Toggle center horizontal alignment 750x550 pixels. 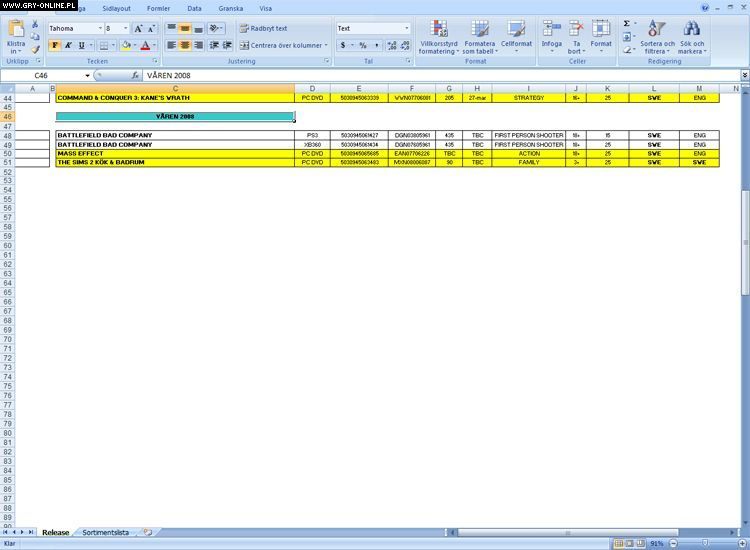pos(185,45)
